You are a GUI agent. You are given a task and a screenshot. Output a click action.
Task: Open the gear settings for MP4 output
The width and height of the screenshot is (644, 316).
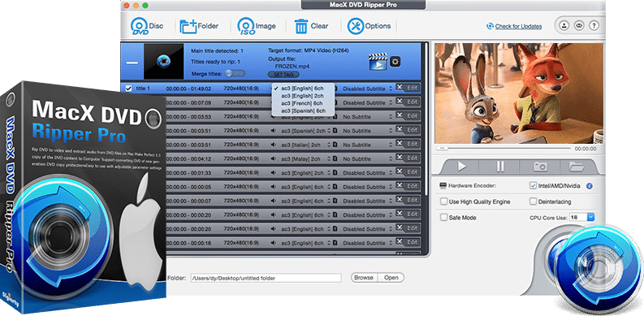point(396,62)
